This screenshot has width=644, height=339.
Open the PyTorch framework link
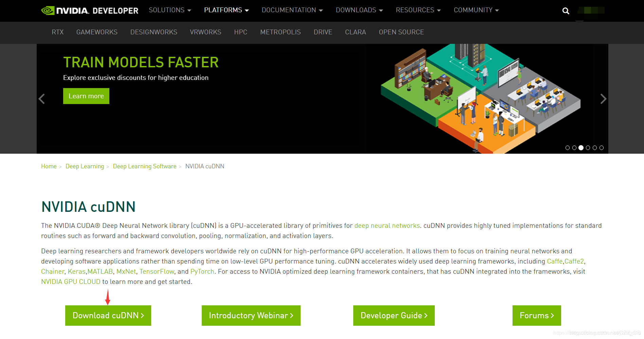click(202, 271)
